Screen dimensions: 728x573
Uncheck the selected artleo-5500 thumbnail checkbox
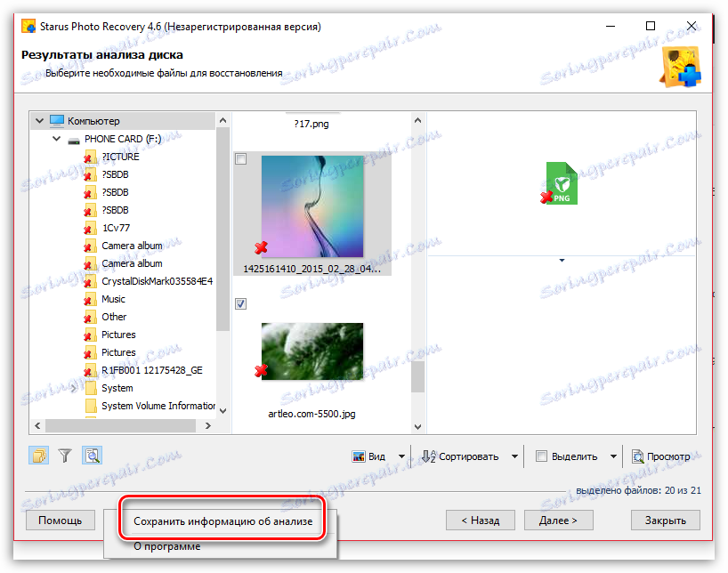click(240, 304)
